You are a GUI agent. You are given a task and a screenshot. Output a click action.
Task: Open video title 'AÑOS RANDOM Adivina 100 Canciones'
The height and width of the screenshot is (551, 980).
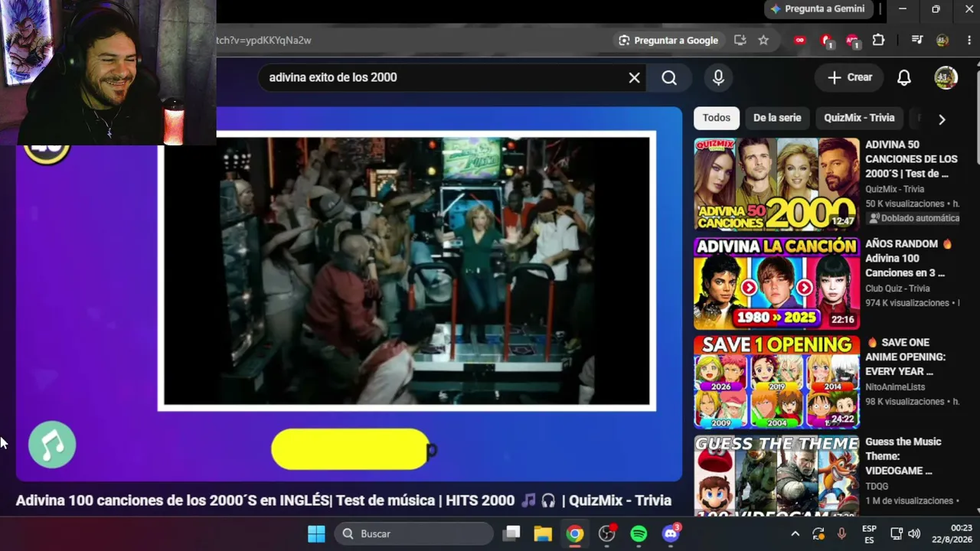pyautogui.click(x=909, y=258)
